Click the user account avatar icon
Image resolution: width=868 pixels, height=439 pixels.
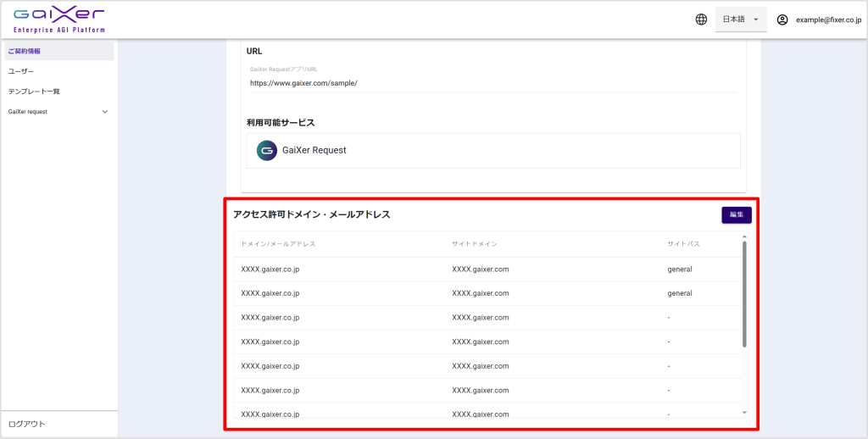pyautogui.click(x=782, y=19)
